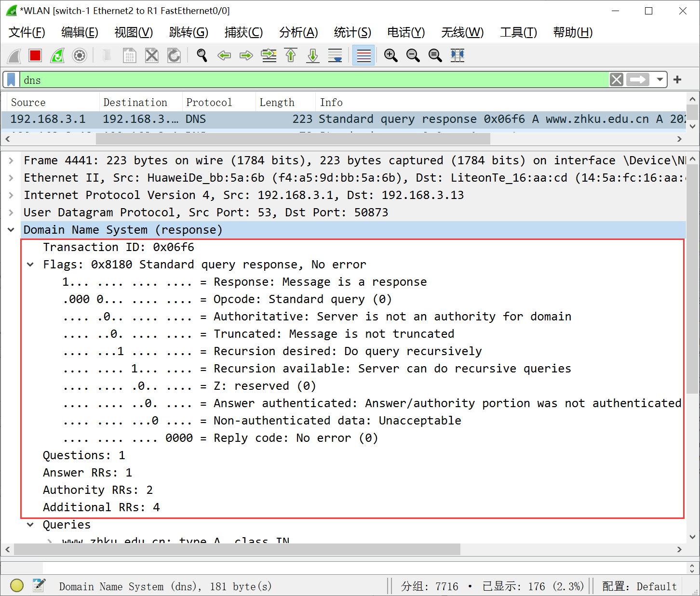
Task: Sort by Source column header
Action: tap(53, 102)
